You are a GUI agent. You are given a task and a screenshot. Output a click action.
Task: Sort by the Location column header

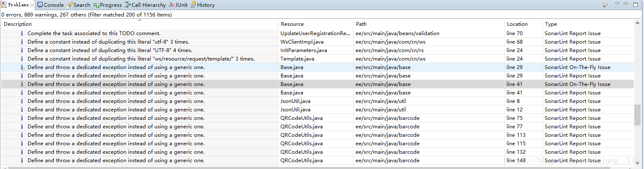pos(524,24)
